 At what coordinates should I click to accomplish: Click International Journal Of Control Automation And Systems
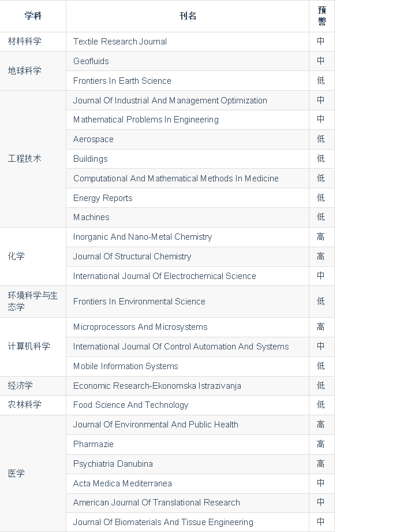181,347
